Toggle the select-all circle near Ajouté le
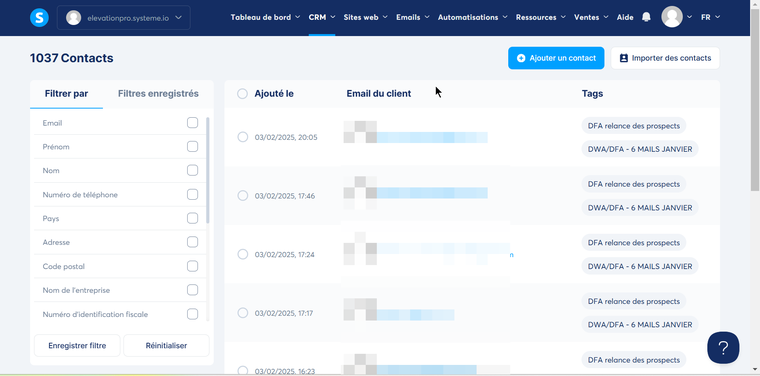Viewport: 760px width, 376px height. point(243,94)
